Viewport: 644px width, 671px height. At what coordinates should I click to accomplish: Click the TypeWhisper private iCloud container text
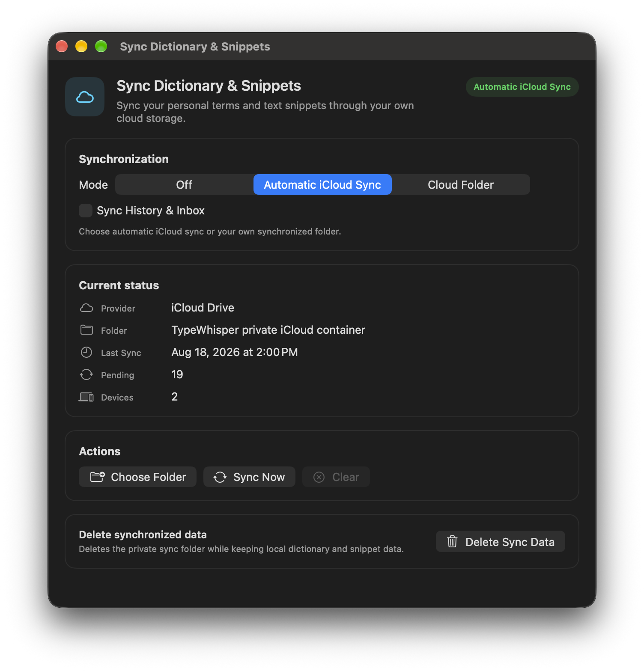(268, 330)
